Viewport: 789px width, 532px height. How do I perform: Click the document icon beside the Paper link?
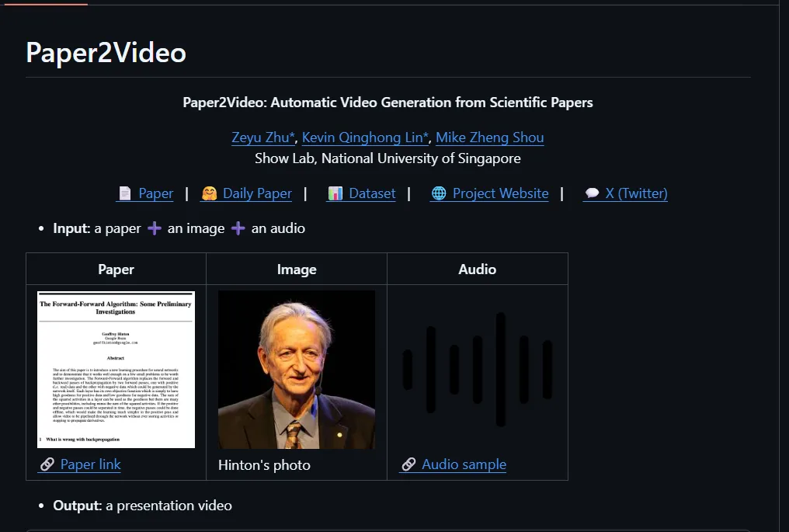point(124,193)
